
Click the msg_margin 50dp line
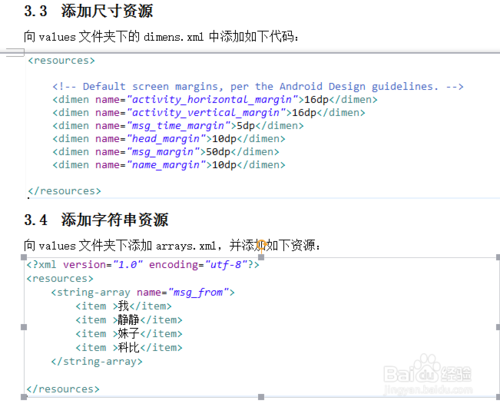tap(166, 152)
